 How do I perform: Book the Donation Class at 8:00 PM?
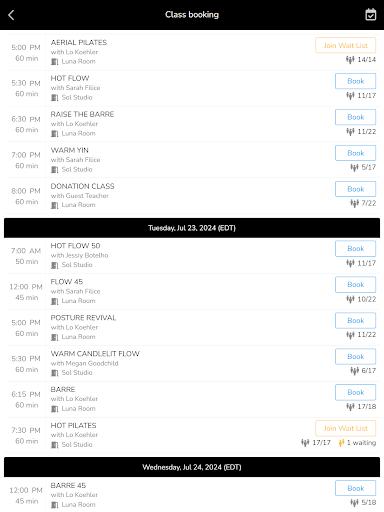355,189
